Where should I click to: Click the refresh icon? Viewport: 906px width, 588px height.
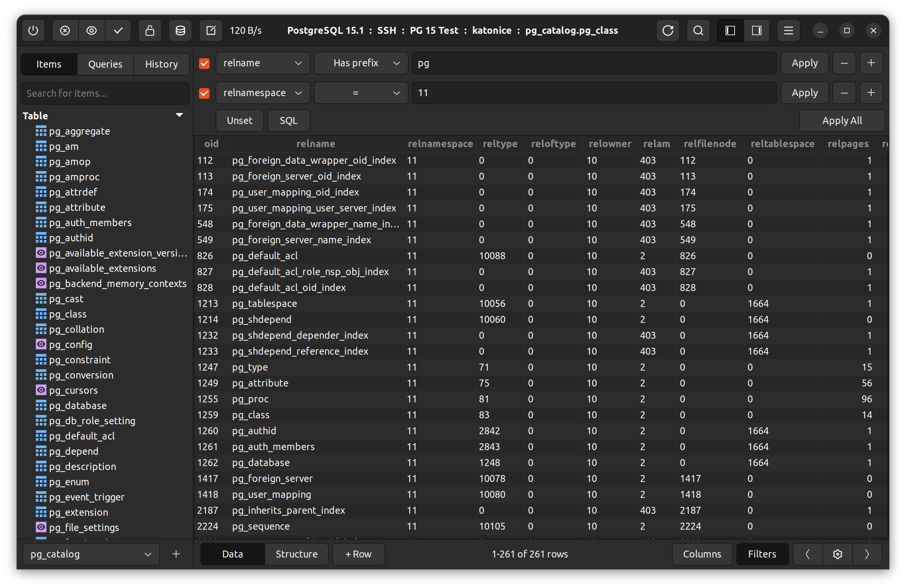[x=668, y=30]
